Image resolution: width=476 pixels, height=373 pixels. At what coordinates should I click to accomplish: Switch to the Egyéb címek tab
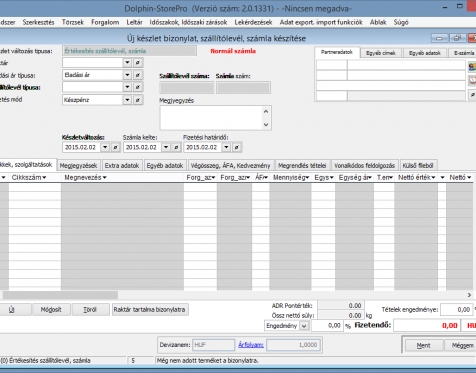(x=381, y=53)
